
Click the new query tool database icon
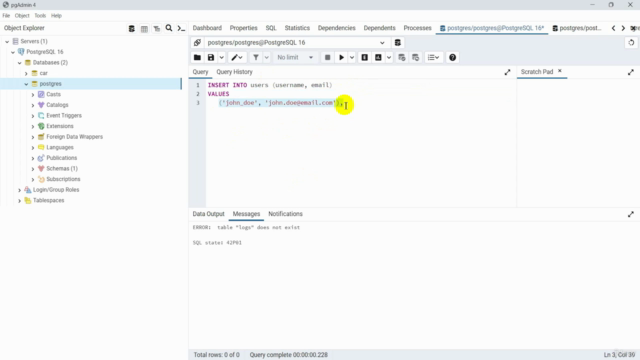coord(398,42)
